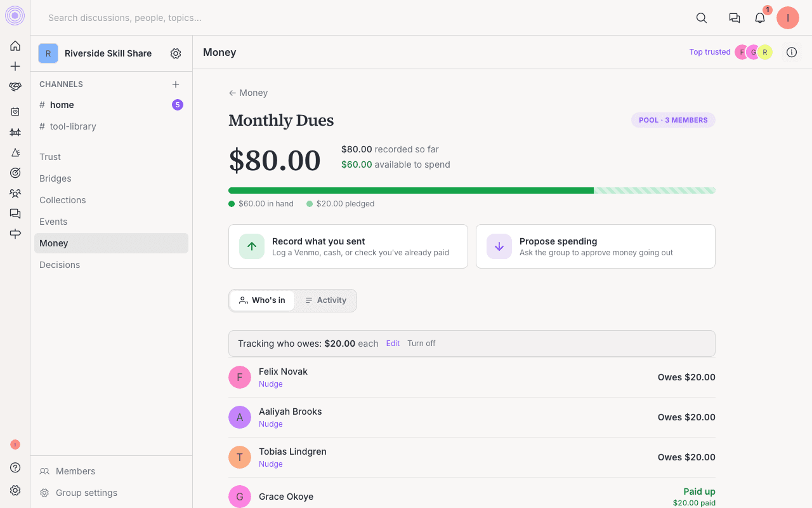Click Felix Novak's avatar

pyautogui.click(x=240, y=377)
